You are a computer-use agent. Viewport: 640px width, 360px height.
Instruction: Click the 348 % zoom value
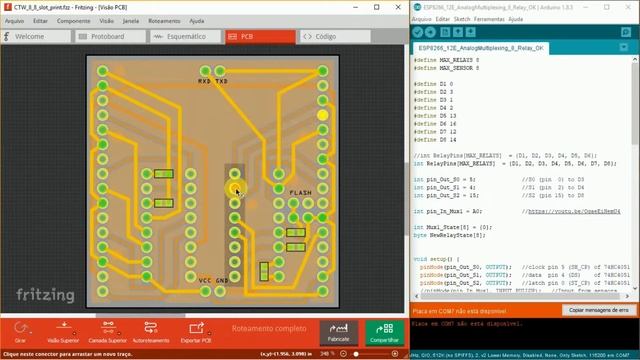tap(327, 354)
